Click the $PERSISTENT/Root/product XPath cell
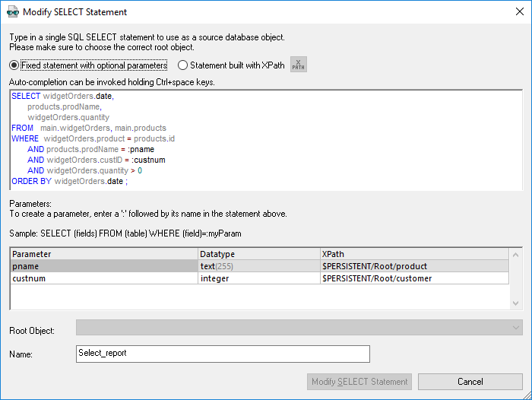 (414, 266)
